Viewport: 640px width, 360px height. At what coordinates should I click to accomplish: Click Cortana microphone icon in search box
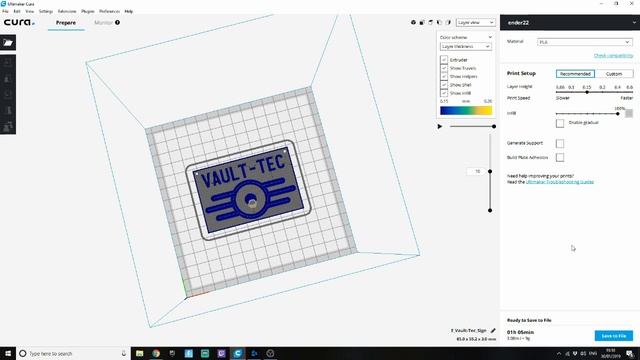124,353
